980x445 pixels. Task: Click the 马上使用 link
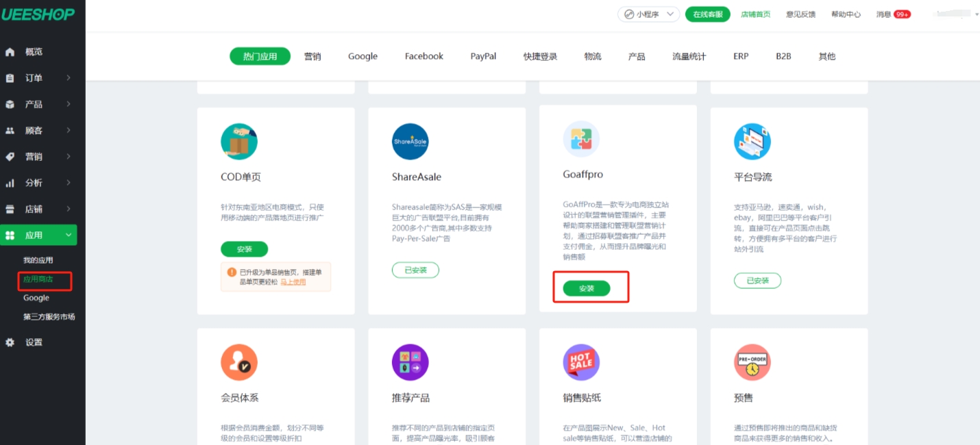(x=293, y=281)
